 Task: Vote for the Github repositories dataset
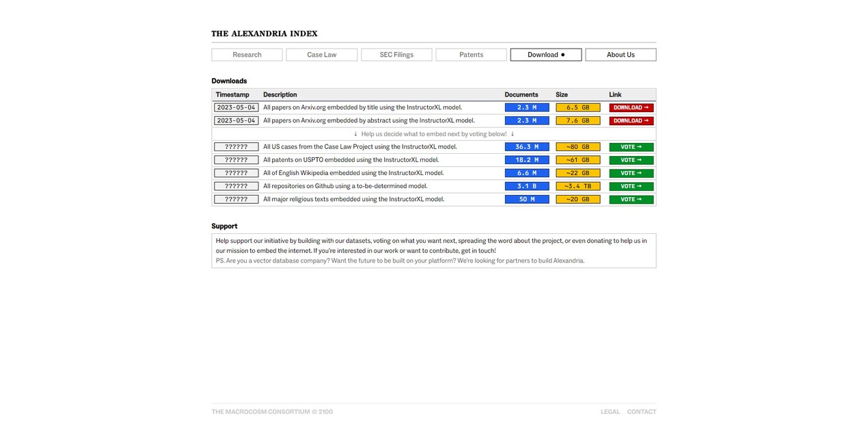pos(630,185)
